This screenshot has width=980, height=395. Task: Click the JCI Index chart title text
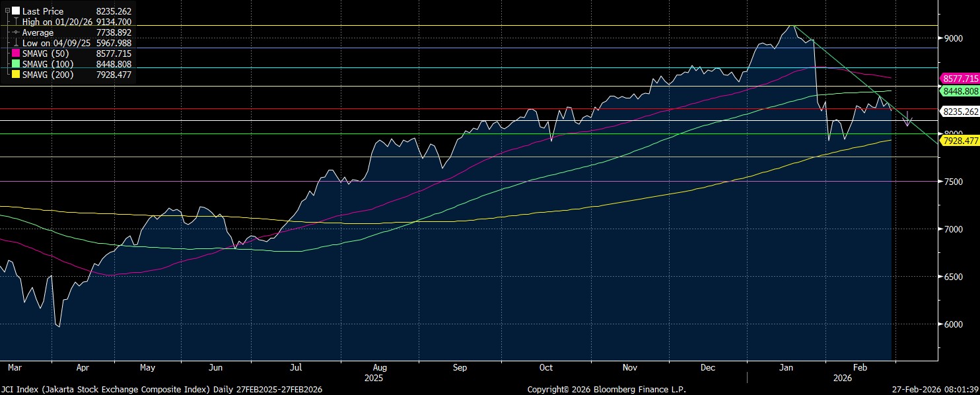pyautogui.click(x=162, y=390)
